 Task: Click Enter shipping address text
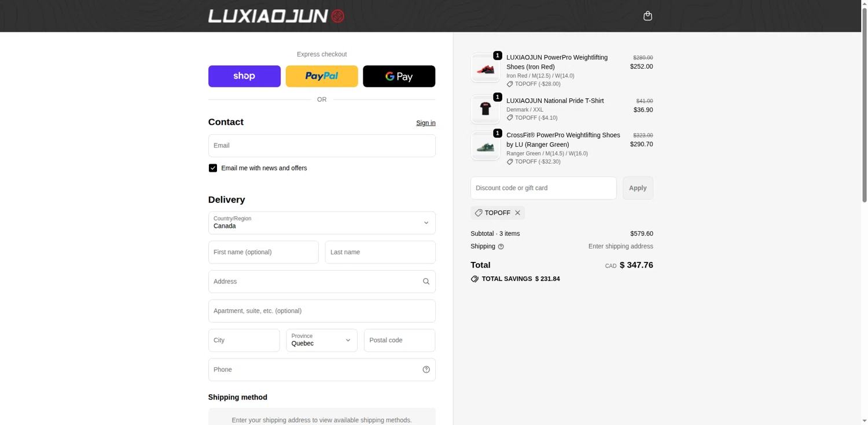click(620, 246)
